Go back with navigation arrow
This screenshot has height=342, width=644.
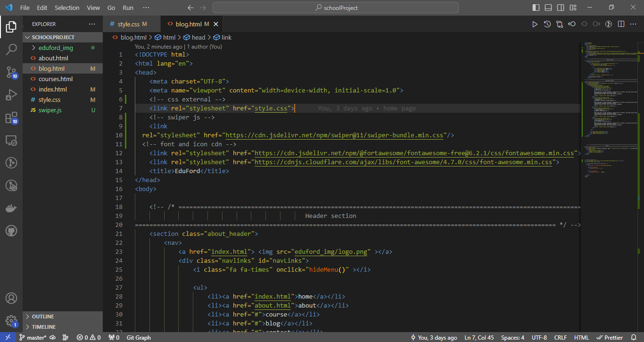point(191,8)
